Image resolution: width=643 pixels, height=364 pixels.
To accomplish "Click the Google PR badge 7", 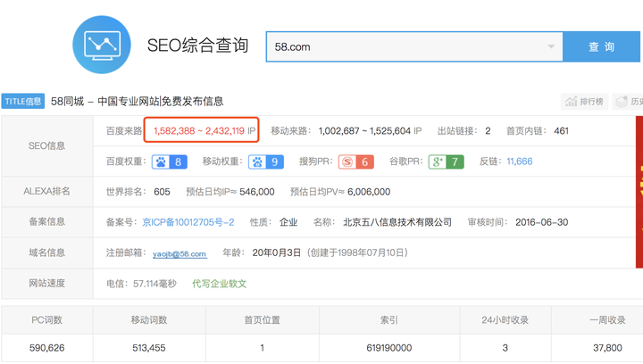I will point(447,161).
